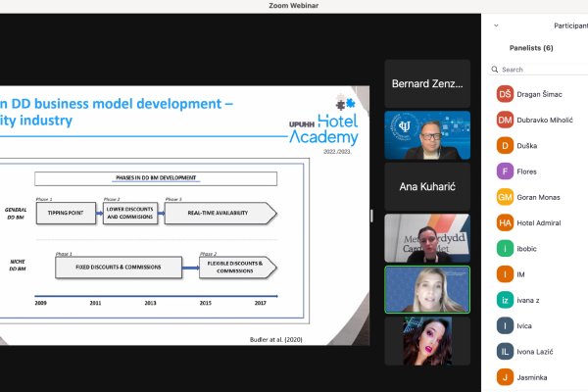Click the purple F avatar for Flores
Image resolution: width=588 pixels, height=392 pixels.
(x=506, y=171)
